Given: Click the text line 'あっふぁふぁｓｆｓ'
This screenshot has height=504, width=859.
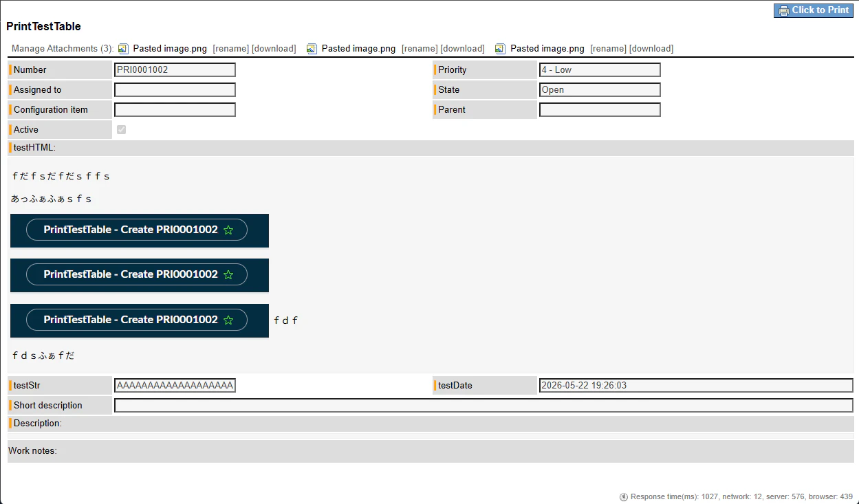Looking at the screenshot, I should coord(52,199).
